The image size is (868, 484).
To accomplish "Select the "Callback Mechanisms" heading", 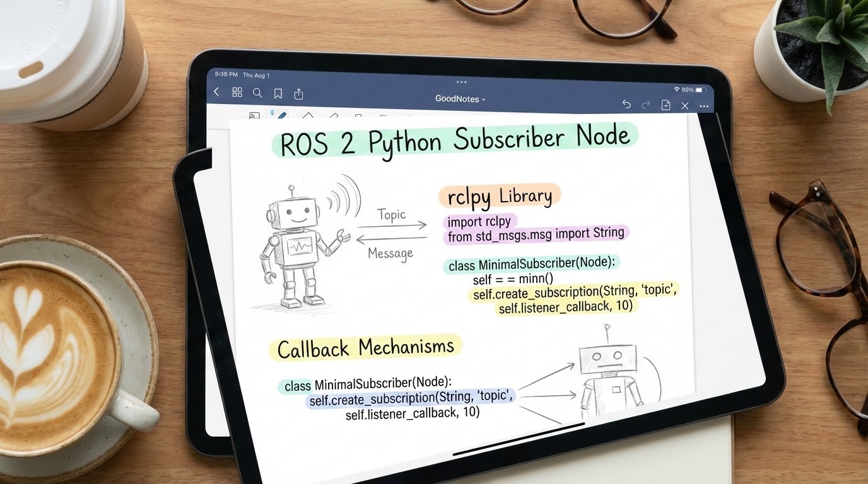I will [366, 347].
